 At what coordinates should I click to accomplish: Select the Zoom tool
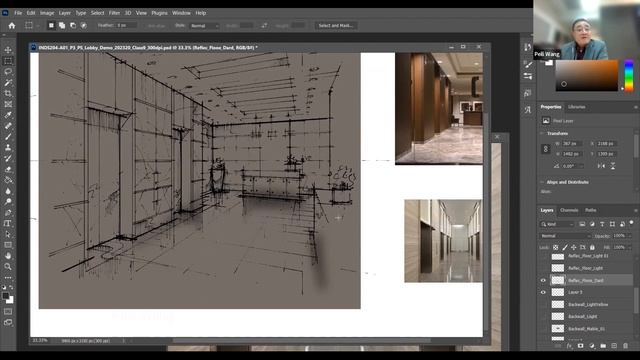(8, 267)
